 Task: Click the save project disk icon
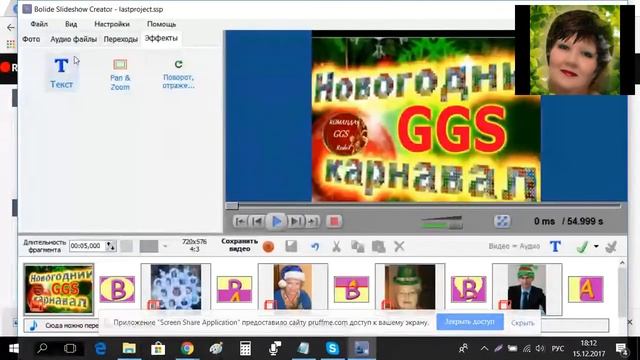click(291, 246)
